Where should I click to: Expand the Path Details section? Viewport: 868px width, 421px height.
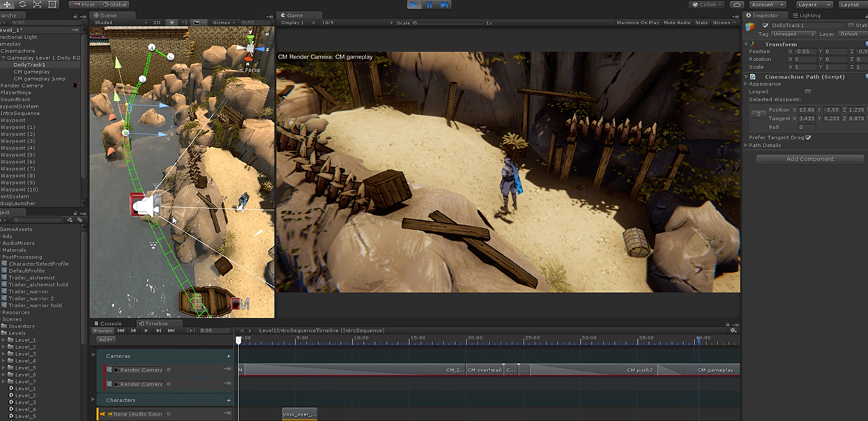[x=765, y=145]
